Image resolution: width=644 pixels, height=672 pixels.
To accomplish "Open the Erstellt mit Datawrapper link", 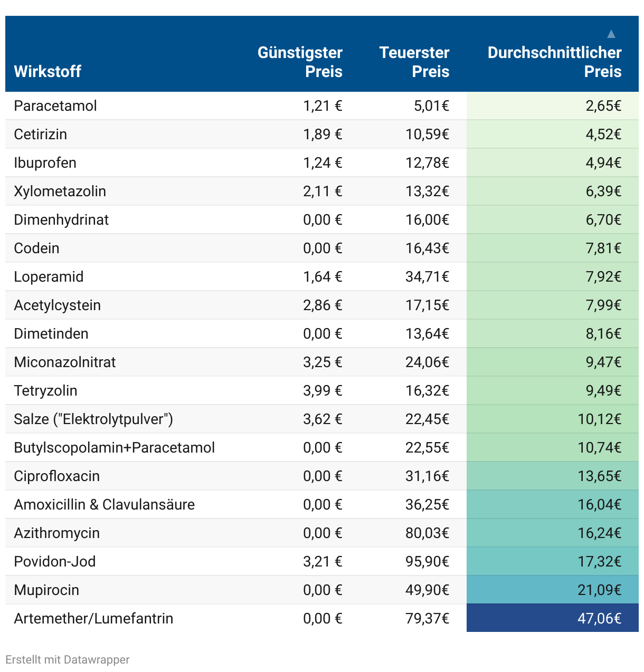I will point(68,659).
